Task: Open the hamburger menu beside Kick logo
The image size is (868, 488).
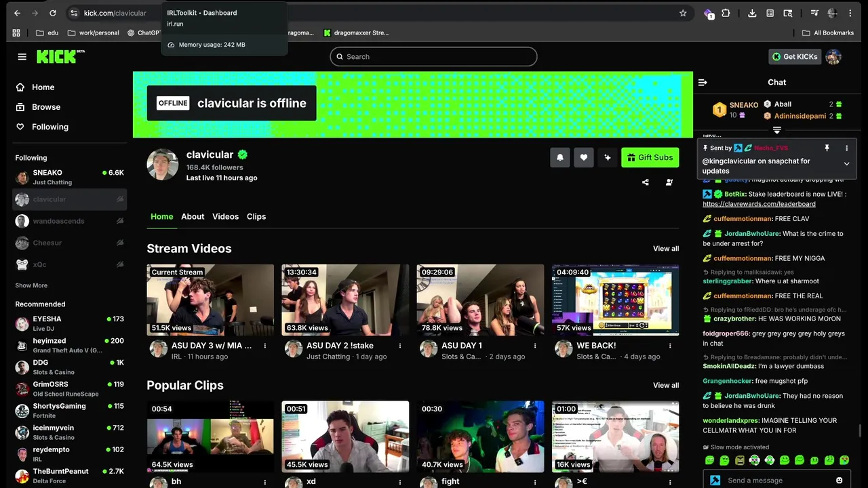Action: (x=22, y=57)
